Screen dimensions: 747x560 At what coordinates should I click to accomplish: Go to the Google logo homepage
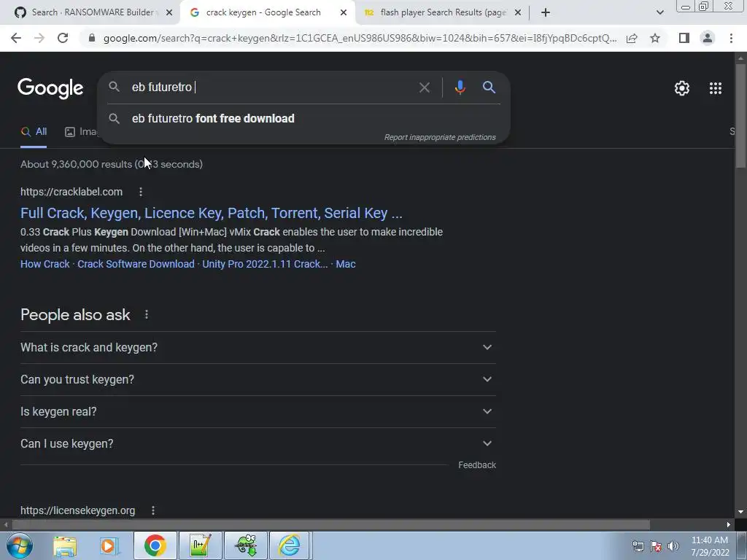(50, 88)
